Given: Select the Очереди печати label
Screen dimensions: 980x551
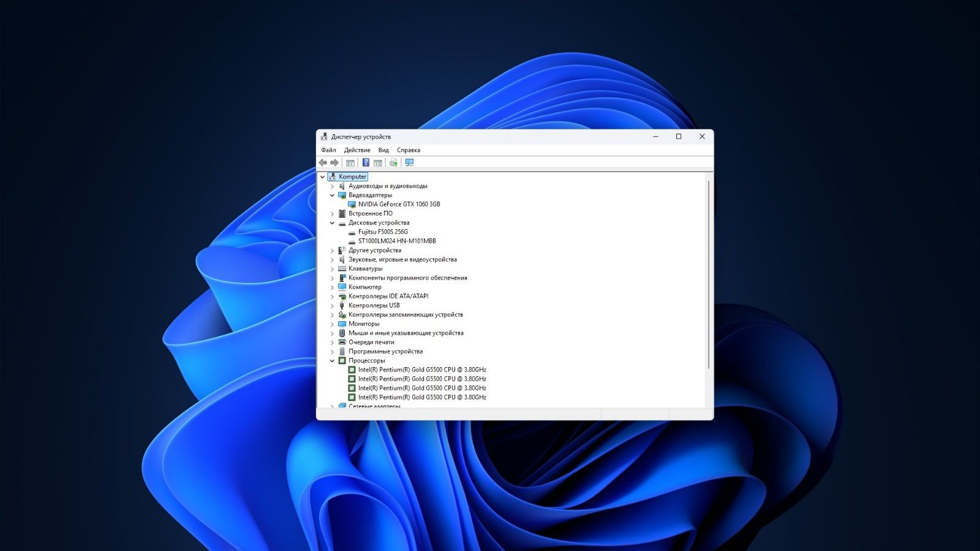Looking at the screenshot, I should click(x=371, y=342).
